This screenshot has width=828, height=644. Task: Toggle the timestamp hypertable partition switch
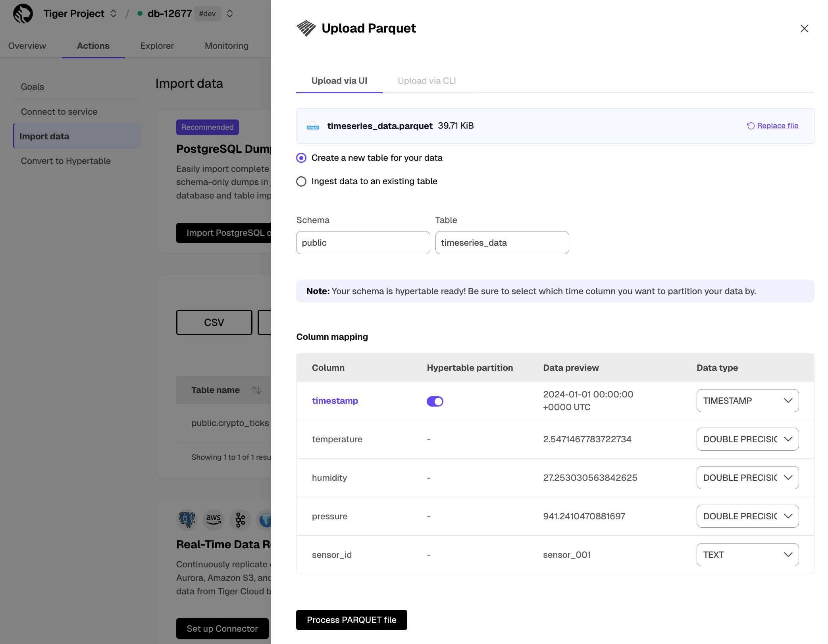[435, 401]
